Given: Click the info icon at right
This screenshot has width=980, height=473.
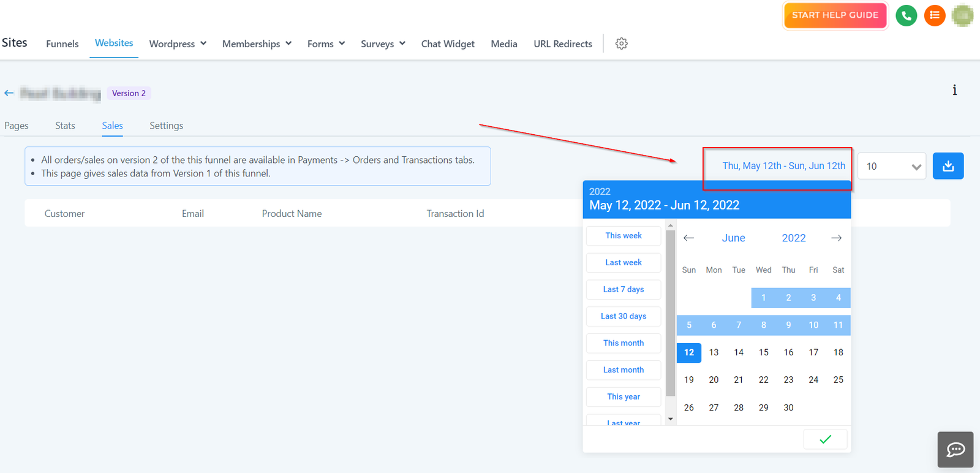Looking at the screenshot, I should coord(954,90).
